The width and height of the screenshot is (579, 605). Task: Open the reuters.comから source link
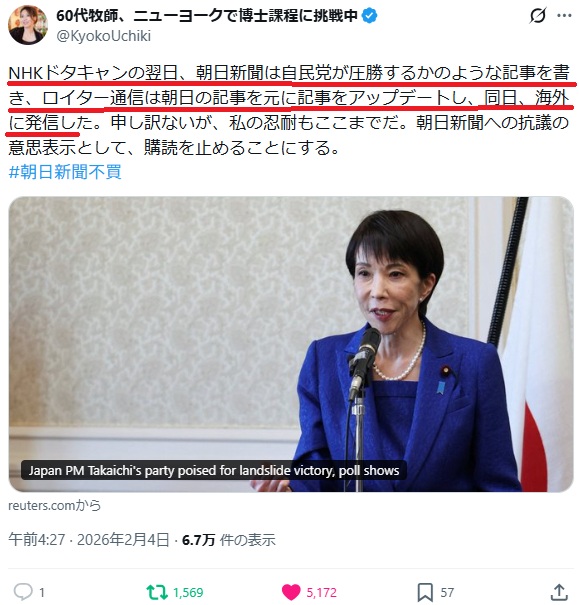click(x=54, y=505)
